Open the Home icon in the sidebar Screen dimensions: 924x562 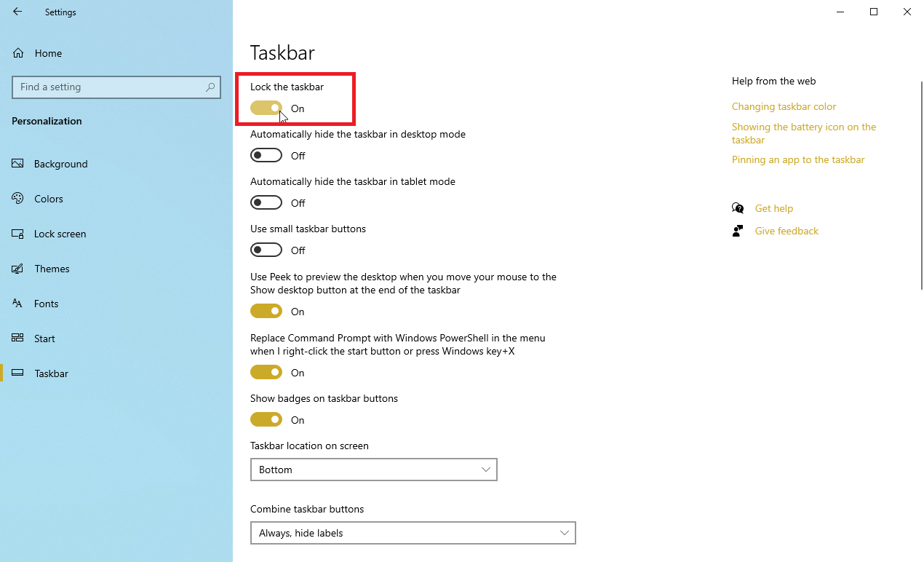18,53
